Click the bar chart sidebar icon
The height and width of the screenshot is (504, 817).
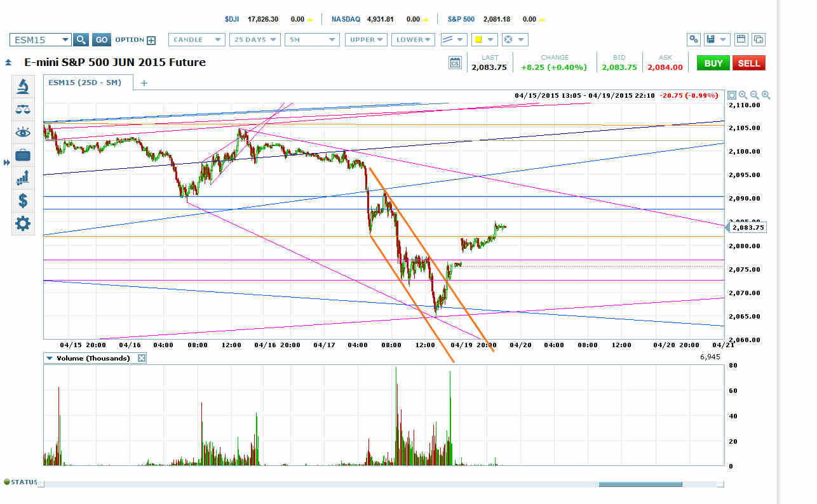pyautogui.click(x=23, y=178)
